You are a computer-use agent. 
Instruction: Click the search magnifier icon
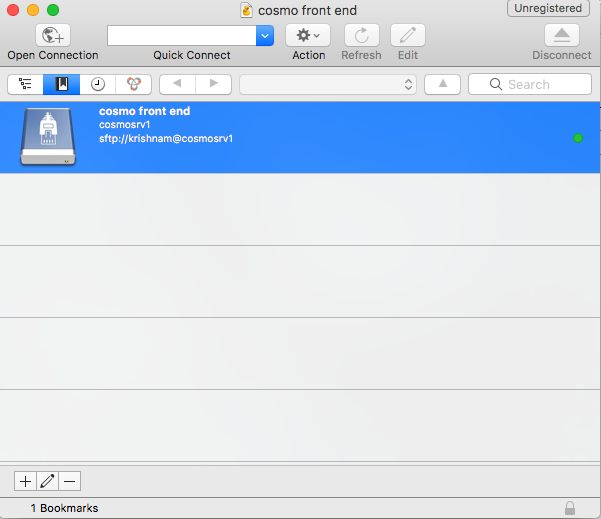[x=496, y=84]
